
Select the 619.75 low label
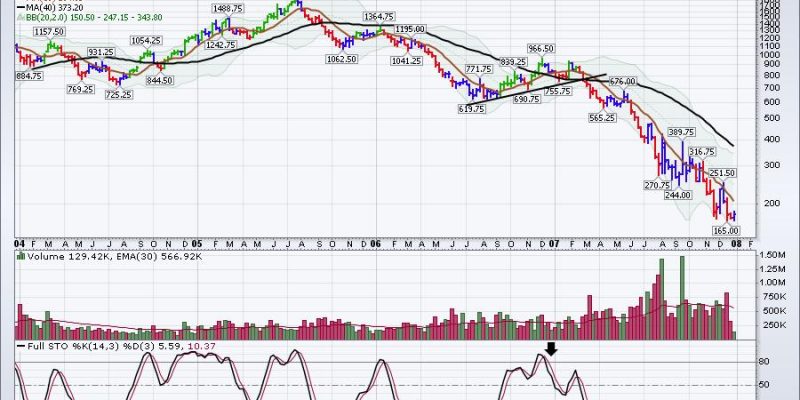[x=472, y=109]
